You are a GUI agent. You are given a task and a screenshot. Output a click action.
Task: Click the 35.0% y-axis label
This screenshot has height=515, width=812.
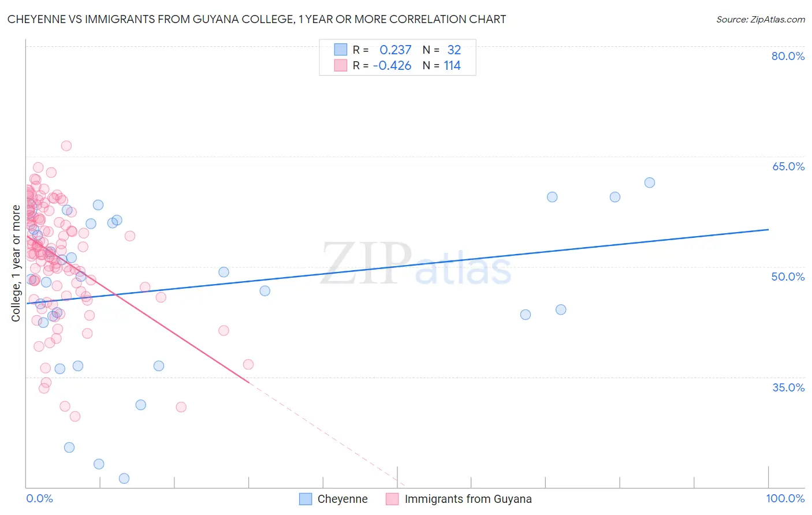(x=788, y=387)
